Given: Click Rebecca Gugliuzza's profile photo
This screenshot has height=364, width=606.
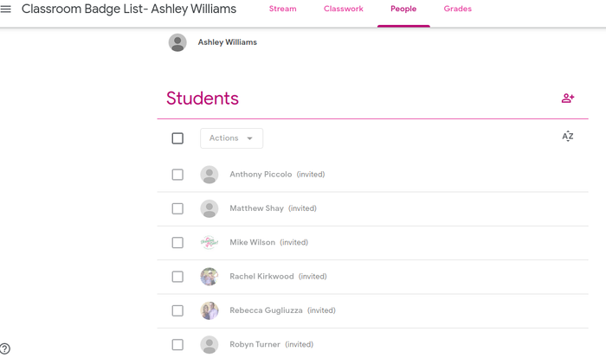Looking at the screenshot, I should click(x=210, y=310).
